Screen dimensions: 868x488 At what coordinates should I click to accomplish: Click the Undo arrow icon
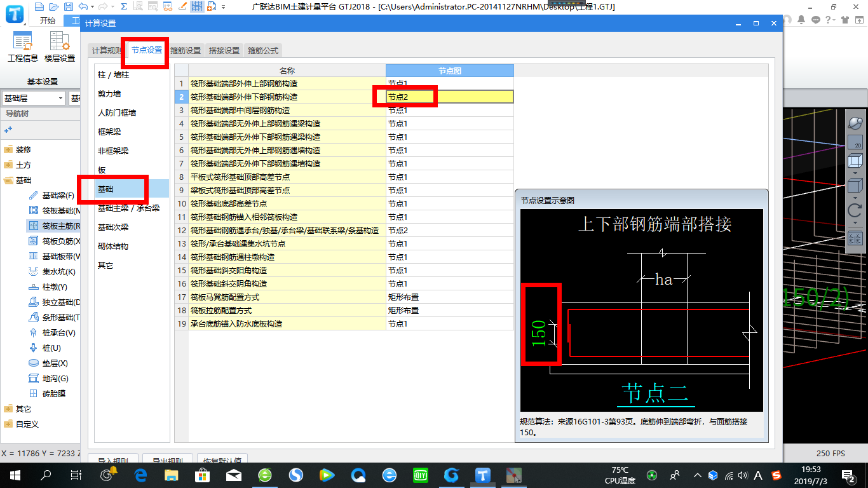tap(83, 6)
